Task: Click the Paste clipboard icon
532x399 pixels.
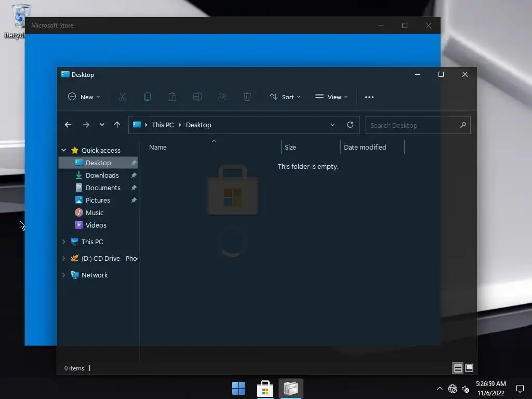Action: pyautogui.click(x=172, y=97)
